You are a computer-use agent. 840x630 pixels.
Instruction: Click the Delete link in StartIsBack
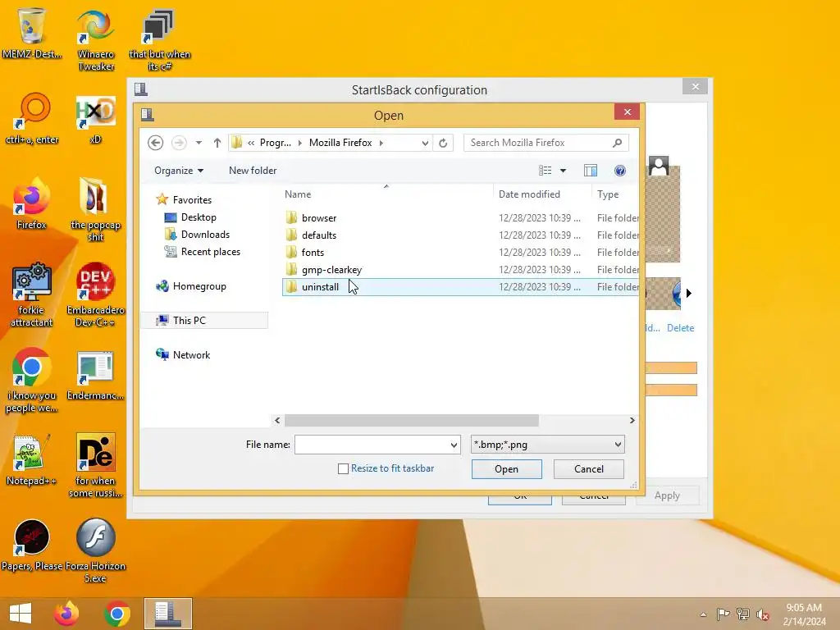(x=680, y=328)
